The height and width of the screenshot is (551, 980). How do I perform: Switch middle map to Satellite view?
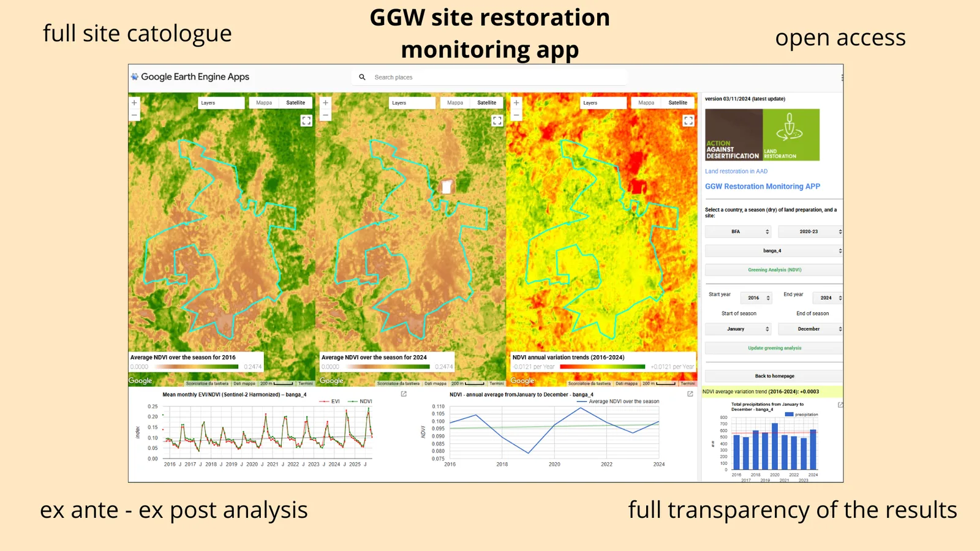(487, 103)
